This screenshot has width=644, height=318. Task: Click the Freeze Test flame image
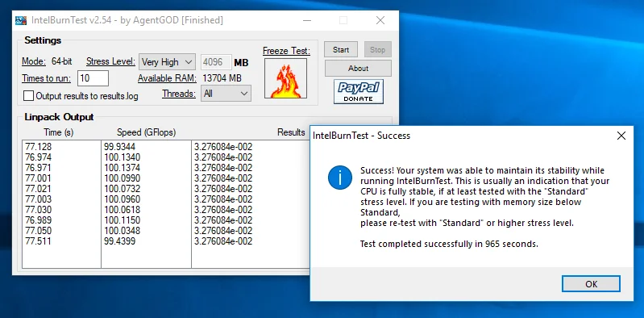pyautogui.click(x=285, y=78)
